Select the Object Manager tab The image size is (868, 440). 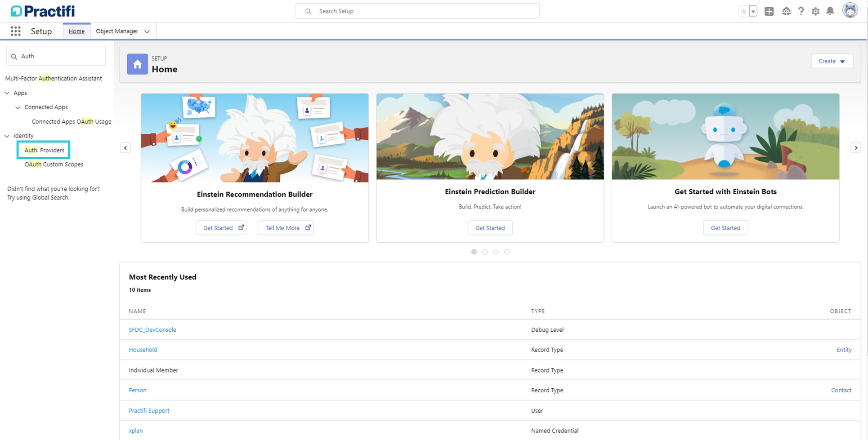coord(117,31)
